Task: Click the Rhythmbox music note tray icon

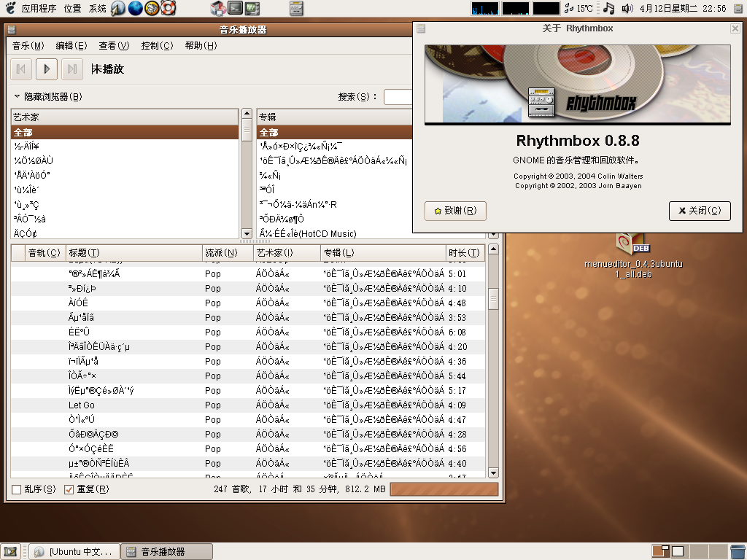Action: pos(608,8)
